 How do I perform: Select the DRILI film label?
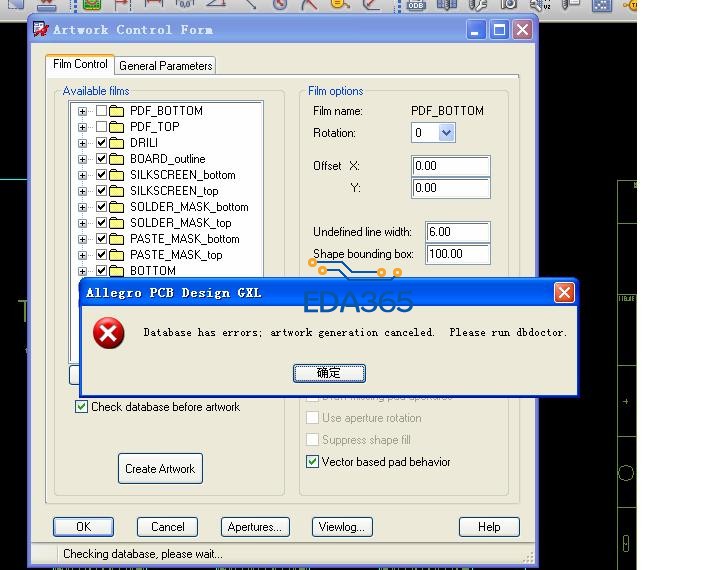coord(144,143)
